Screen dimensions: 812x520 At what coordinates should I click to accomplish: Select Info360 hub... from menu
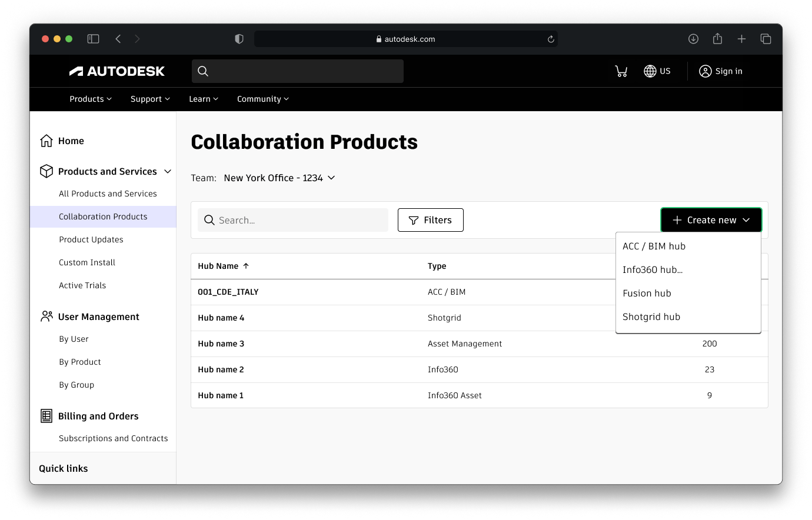pyautogui.click(x=688, y=269)
